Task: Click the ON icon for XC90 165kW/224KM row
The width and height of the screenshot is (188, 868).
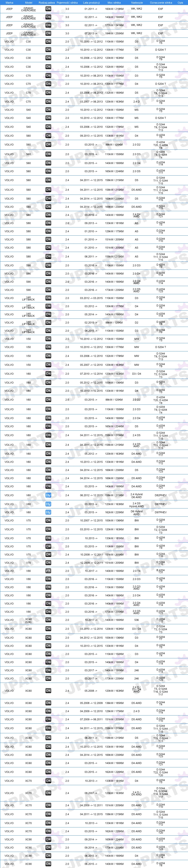Action: pos(48,839)
